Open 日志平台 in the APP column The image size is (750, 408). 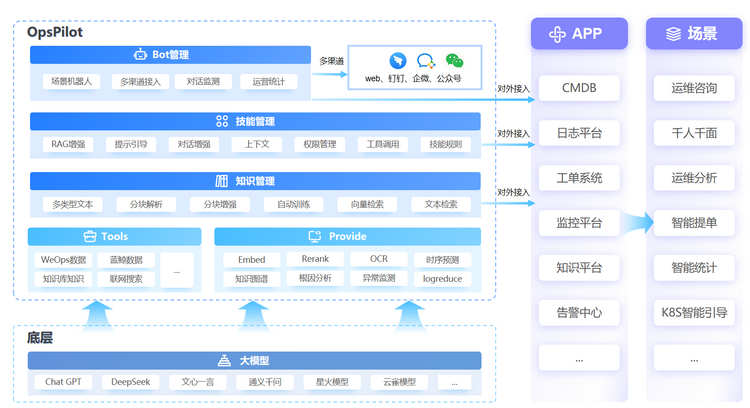pos(579,133)
